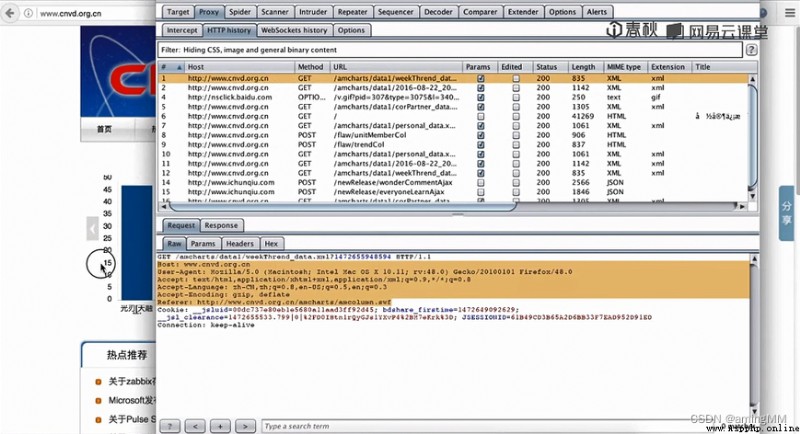Click the request pane scrollbar up arrow
800x434 pixels.
click(754, 260)
